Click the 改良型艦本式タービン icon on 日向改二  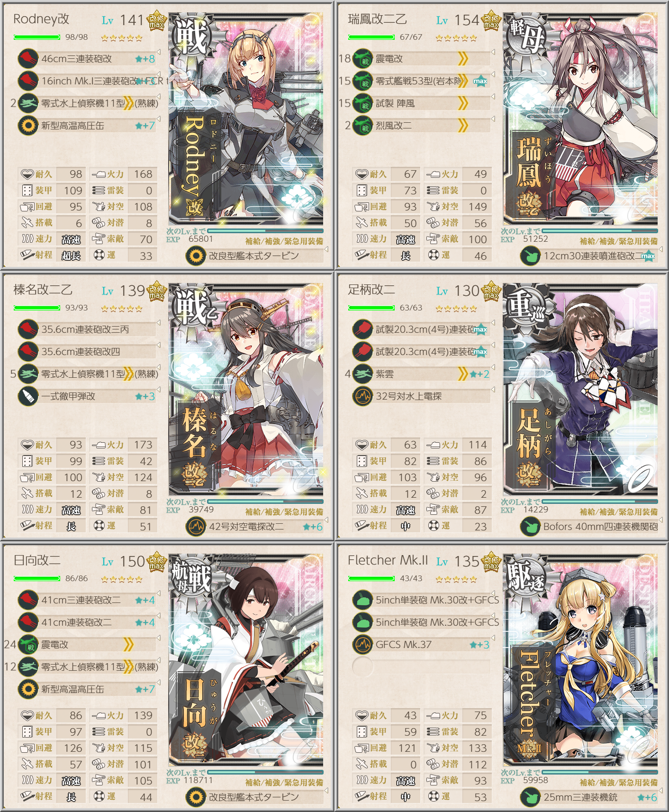[x=196, y=797]
